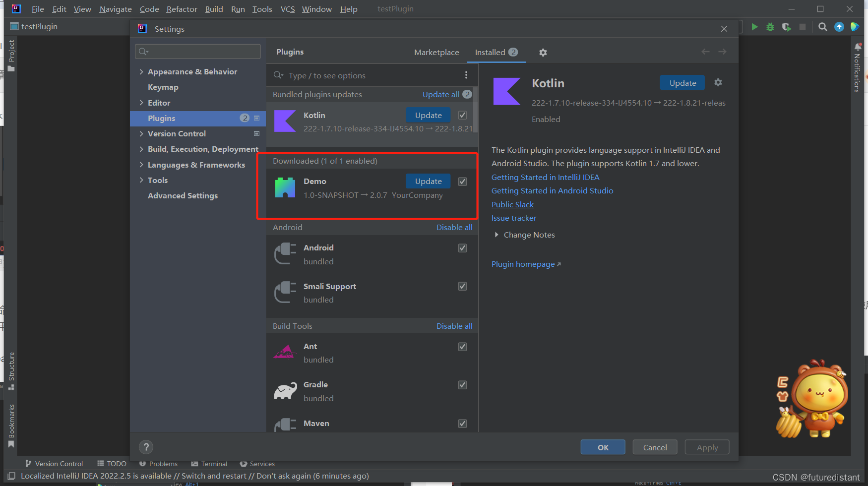Select the Kotlin plugin icon in list
This screenshot has height=486, width=868.
coord(285,121)
